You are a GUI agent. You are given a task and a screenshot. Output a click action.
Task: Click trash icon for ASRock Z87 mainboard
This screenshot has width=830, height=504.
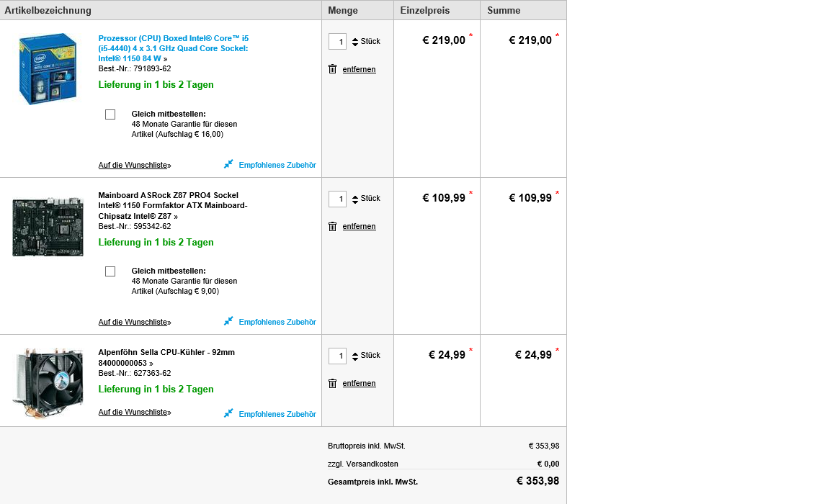[x=332, y=226]
